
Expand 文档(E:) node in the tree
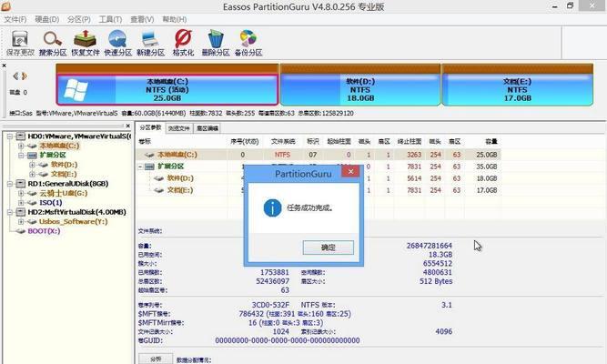tap(32, 174)
